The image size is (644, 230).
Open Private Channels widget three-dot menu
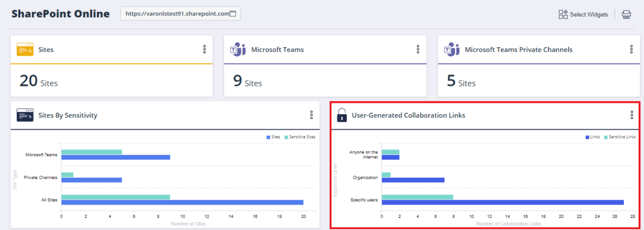pos(631,49)
